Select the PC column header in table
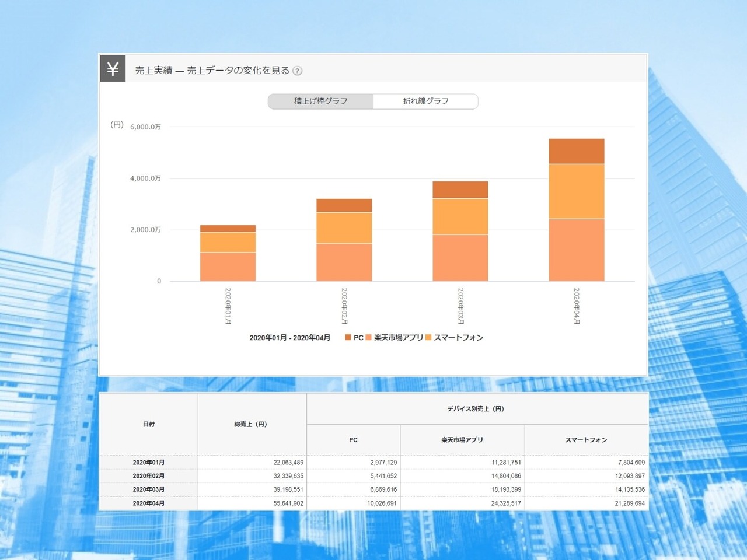Viewport: 747px width, 560px height. (353, 440)
